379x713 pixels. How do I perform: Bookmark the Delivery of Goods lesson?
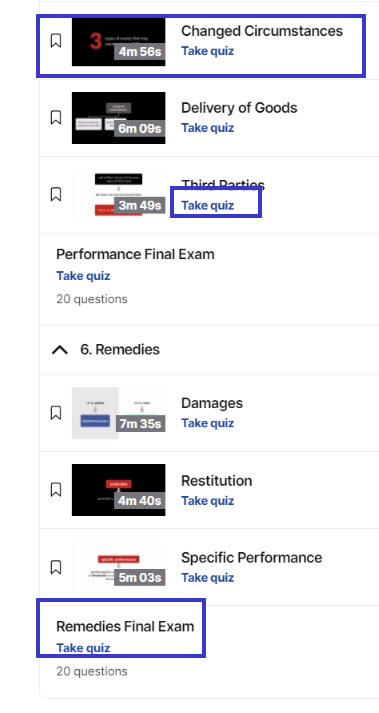(56, 118)
